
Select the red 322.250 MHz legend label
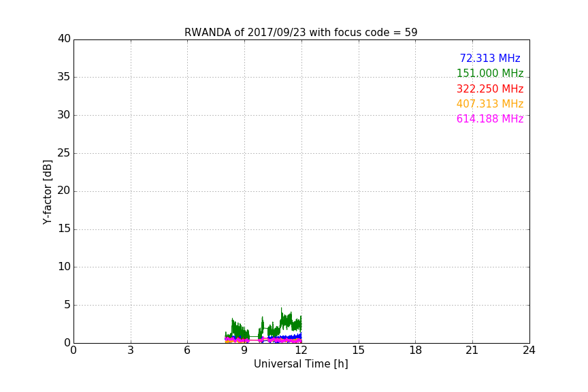click(490, 88)
